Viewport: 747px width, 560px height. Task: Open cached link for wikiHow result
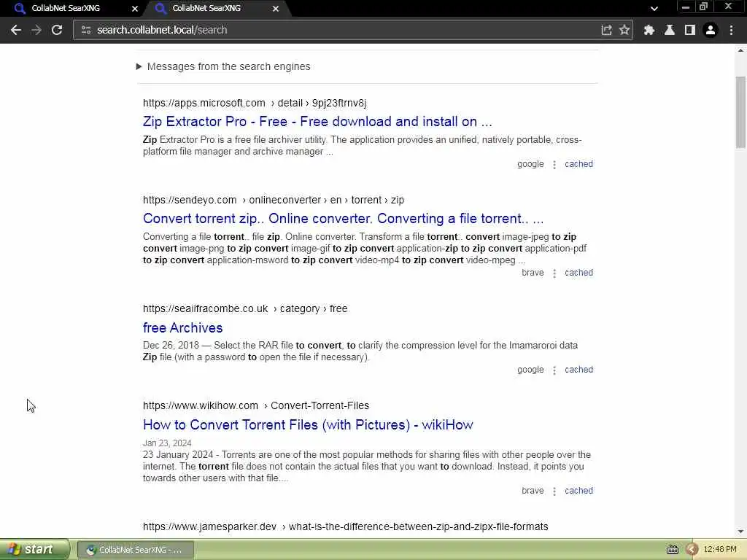(578, 491)
